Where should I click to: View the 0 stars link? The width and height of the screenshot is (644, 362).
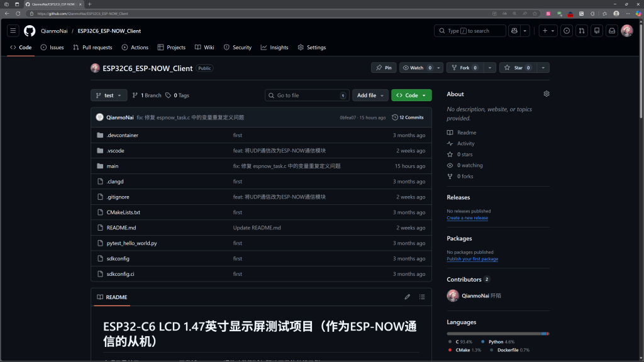(460, 155)
